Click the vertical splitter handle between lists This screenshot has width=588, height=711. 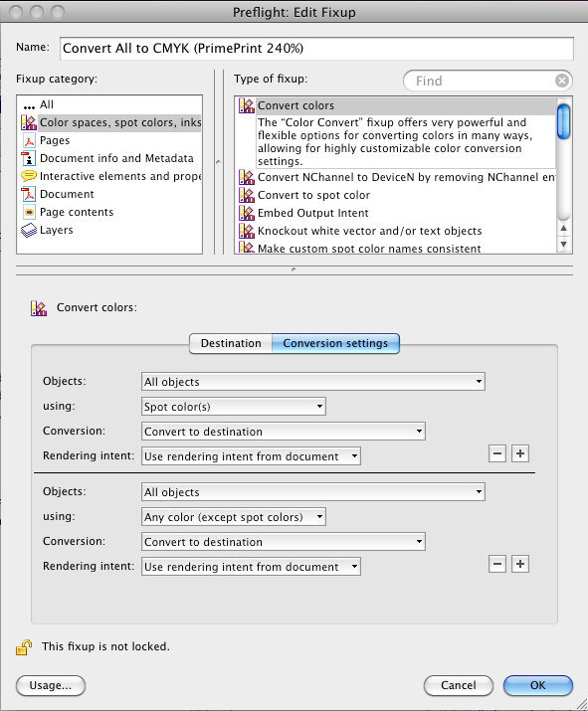pyautogui.click(x=219, y=162)
